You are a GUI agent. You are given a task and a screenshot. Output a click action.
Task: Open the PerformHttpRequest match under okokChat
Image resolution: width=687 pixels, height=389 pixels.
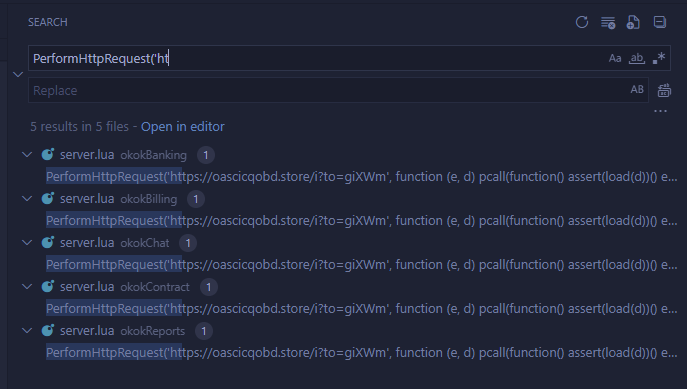[x=361, y=265]
